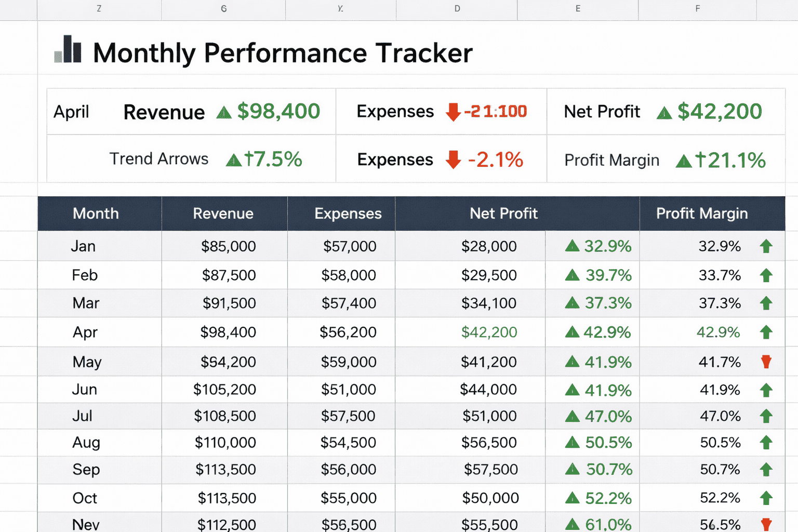Select the Net Profit table header

coord(503,214)
